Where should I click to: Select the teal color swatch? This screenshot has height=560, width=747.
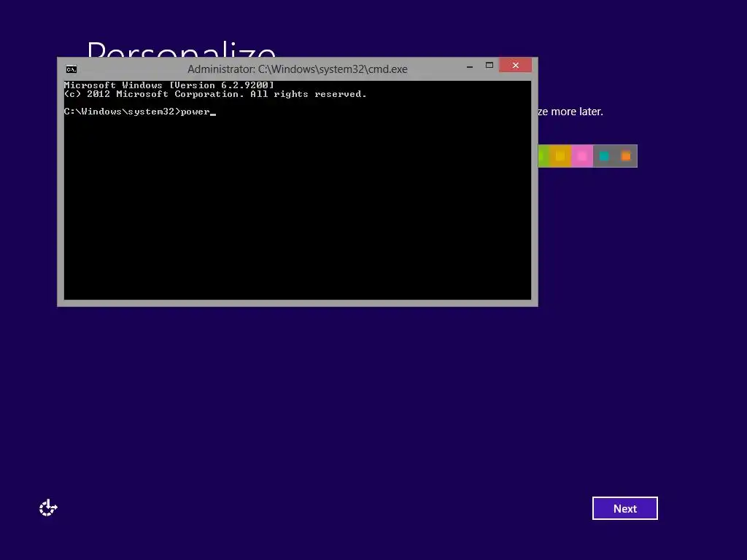(x=603, y=156)
